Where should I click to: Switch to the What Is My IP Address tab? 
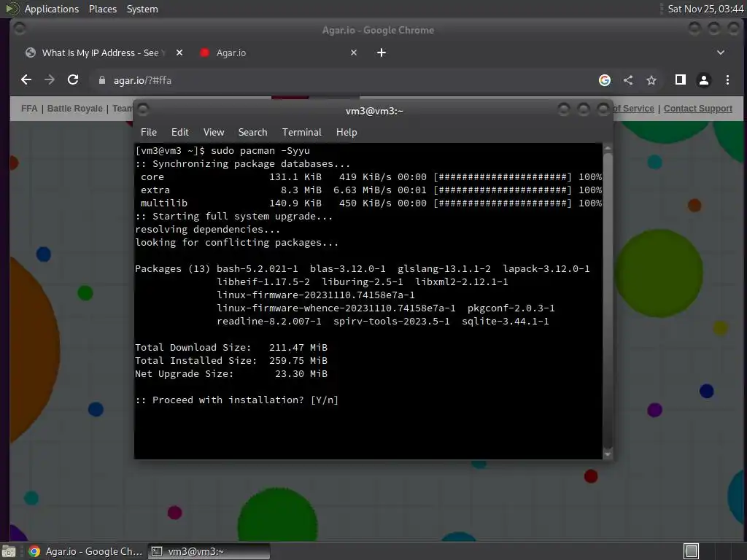(104, 52)
